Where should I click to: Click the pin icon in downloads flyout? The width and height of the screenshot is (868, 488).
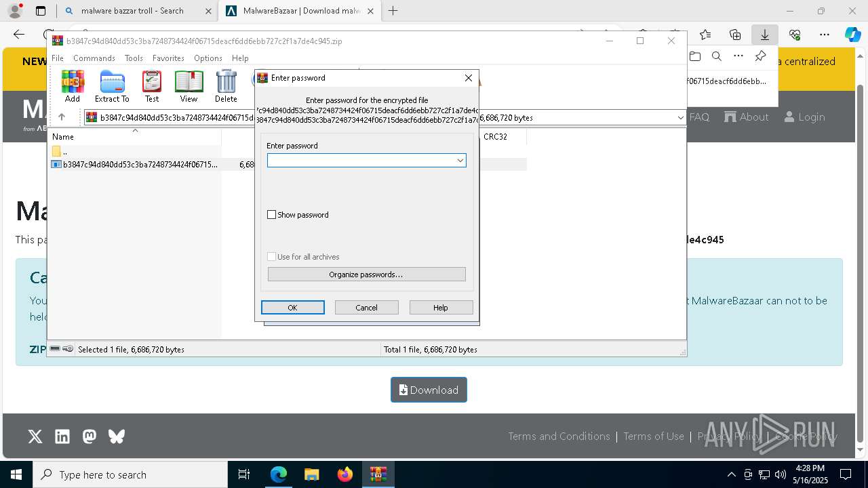[x=760, y=56]
